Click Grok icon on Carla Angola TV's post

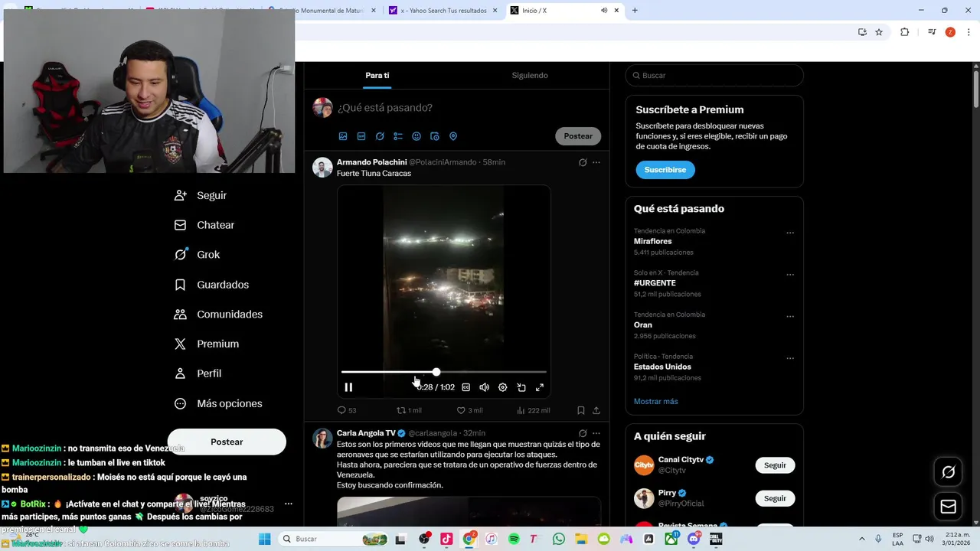pyautogui.click(x=583, y=433)
